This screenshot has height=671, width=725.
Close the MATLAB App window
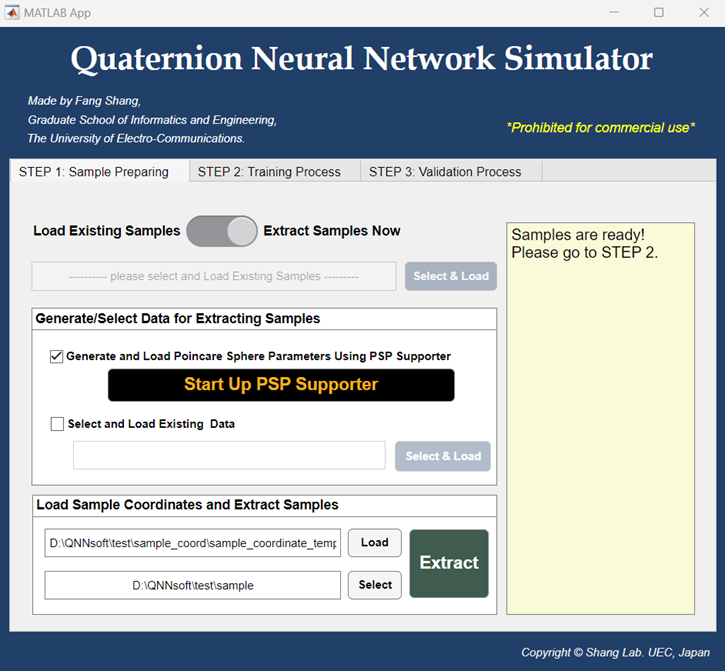pyautogui.click(x=704, y=12)
